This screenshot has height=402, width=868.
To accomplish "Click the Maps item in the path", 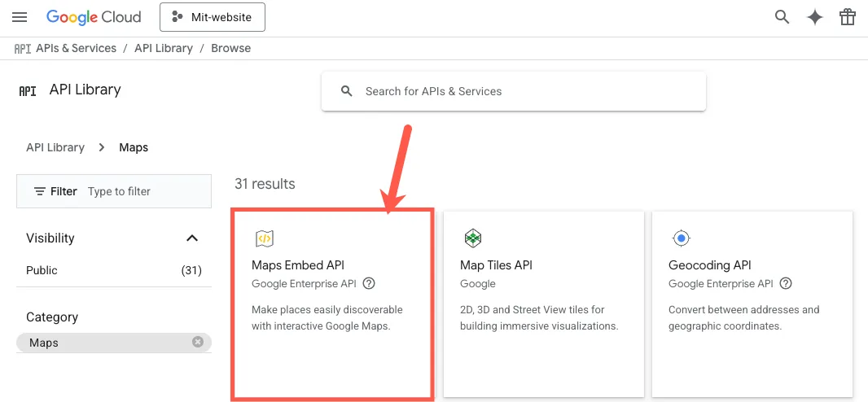I will (x=134, y=147).
